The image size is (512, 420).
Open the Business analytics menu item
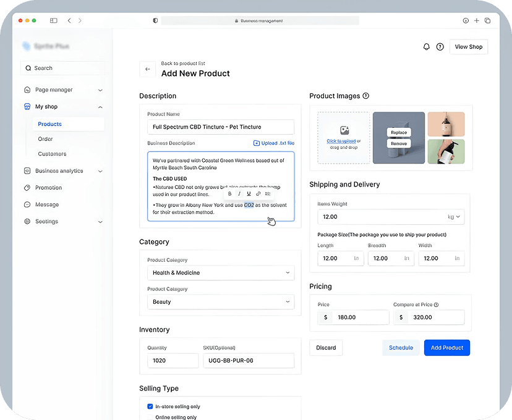63,171
